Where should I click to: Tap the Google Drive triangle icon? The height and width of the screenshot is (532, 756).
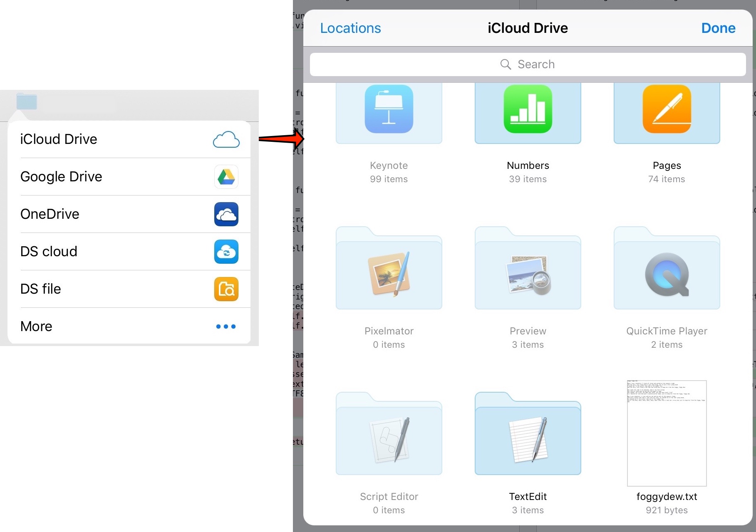[x=226, y=177]
